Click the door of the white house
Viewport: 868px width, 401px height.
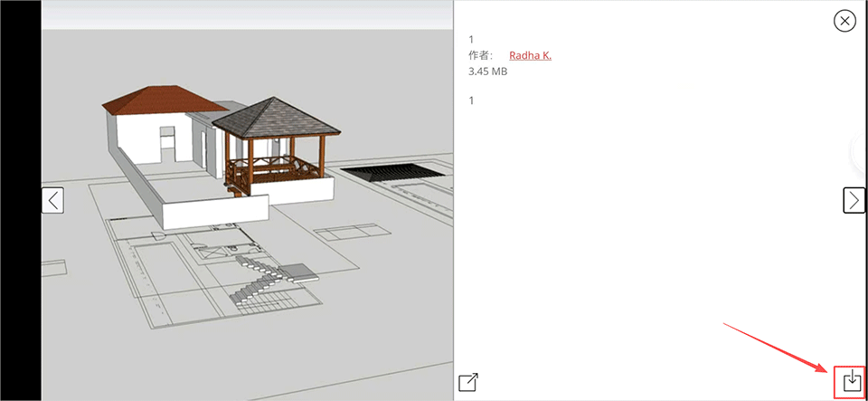(167, 145)
